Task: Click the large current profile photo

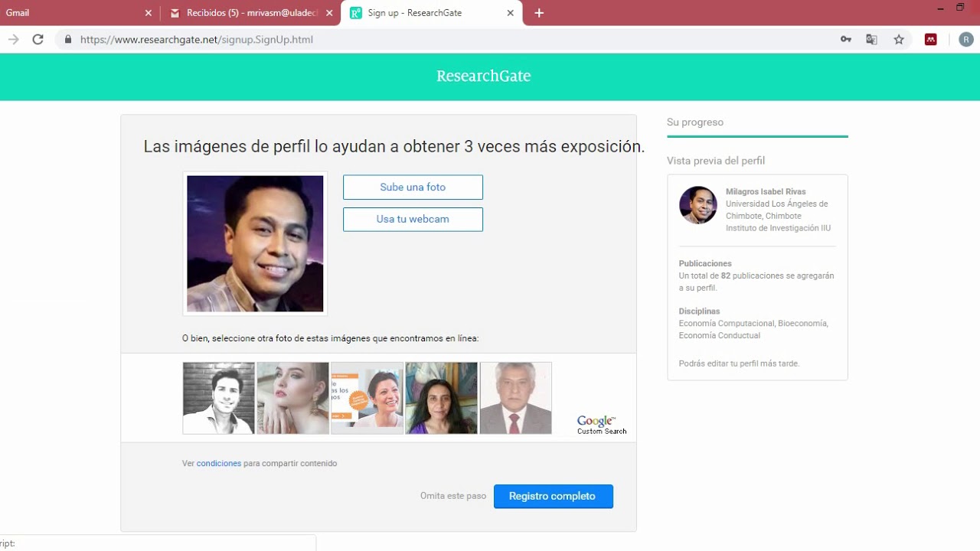Action: (255, 243)
